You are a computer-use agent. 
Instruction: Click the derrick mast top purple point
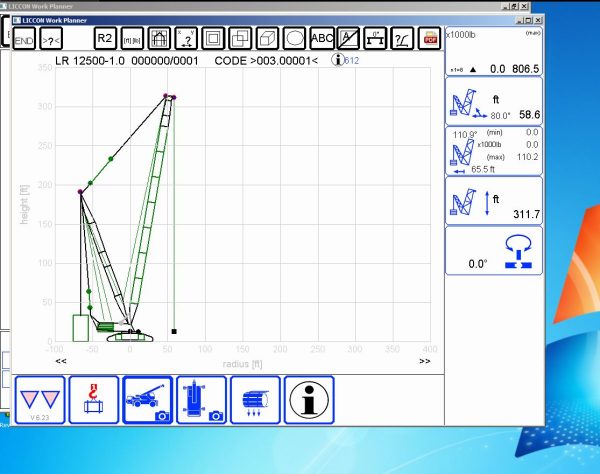tap(80, 192)
